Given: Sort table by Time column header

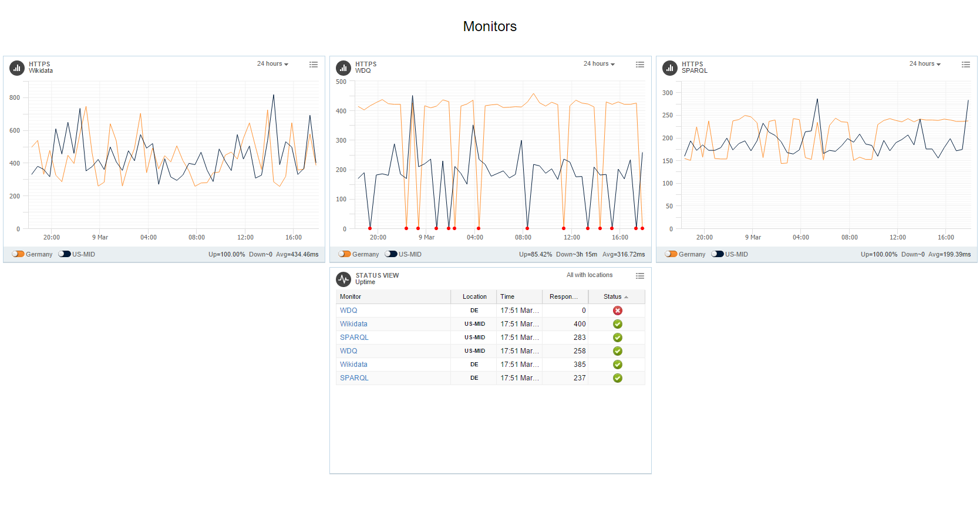Looking at the screenshot, I should pos(520,297).
